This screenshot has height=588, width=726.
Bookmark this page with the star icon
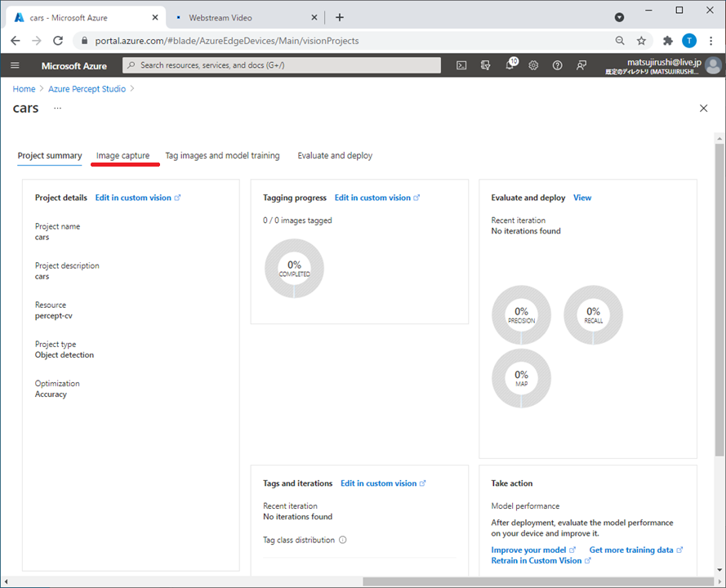point(641,41)
